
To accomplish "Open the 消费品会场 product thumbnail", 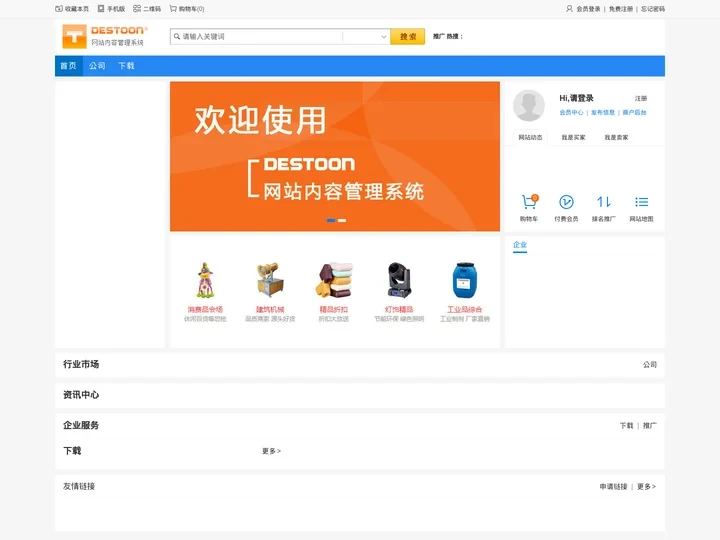I will 205,280.
